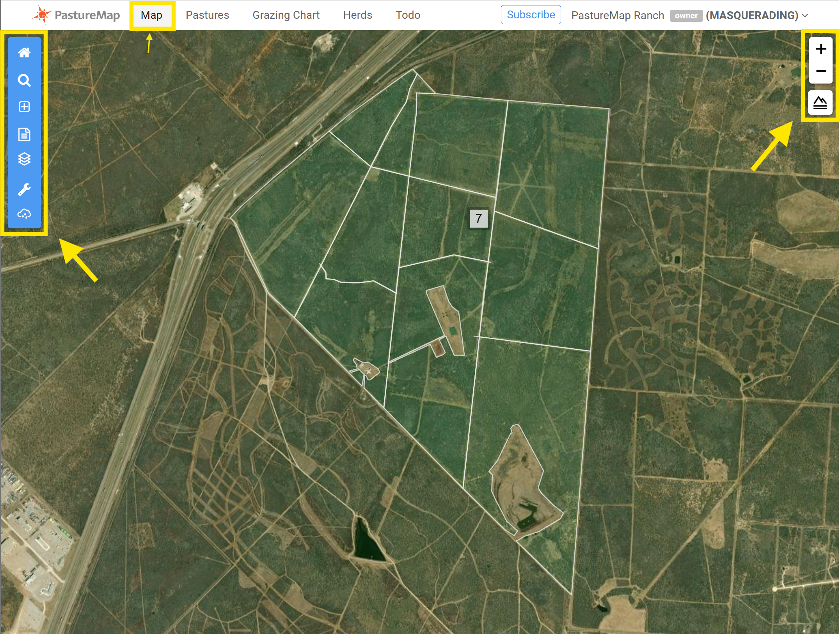Viewport: 840px width, 634px height.
Task: Expand the PastureMap Ranch account dropdown
Action: click(x=689, y=16)
